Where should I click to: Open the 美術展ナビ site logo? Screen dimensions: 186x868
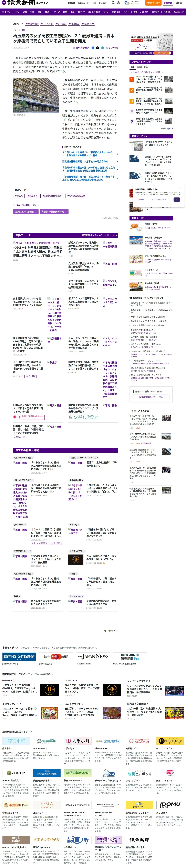click(x=139, y=741)
